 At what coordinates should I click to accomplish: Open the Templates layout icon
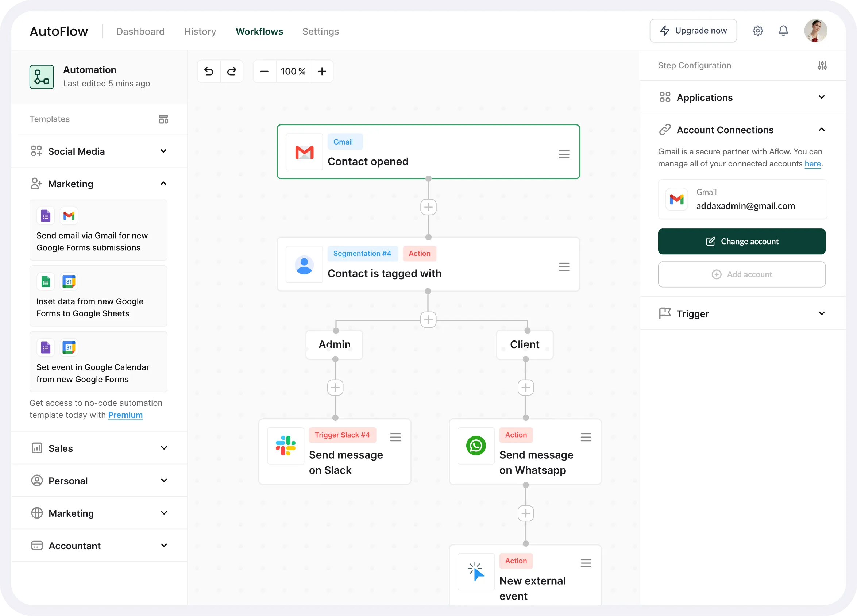pyautogui.click(x=163, y=119)
